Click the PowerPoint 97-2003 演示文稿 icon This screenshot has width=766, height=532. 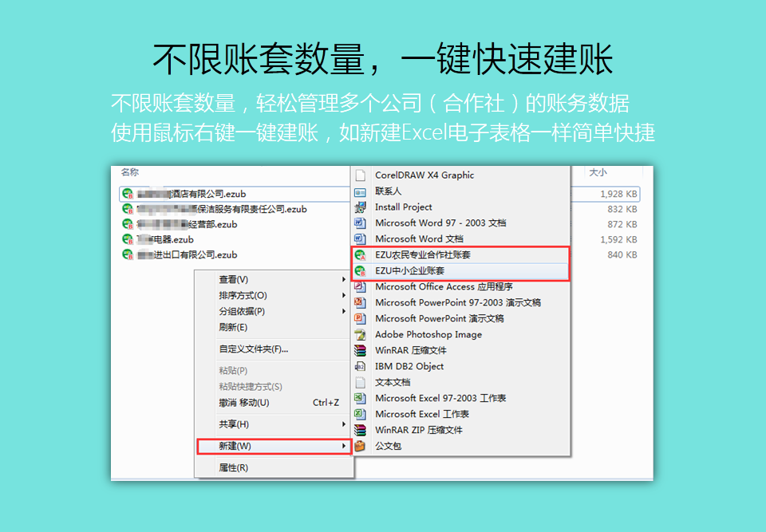coord(361,302)
